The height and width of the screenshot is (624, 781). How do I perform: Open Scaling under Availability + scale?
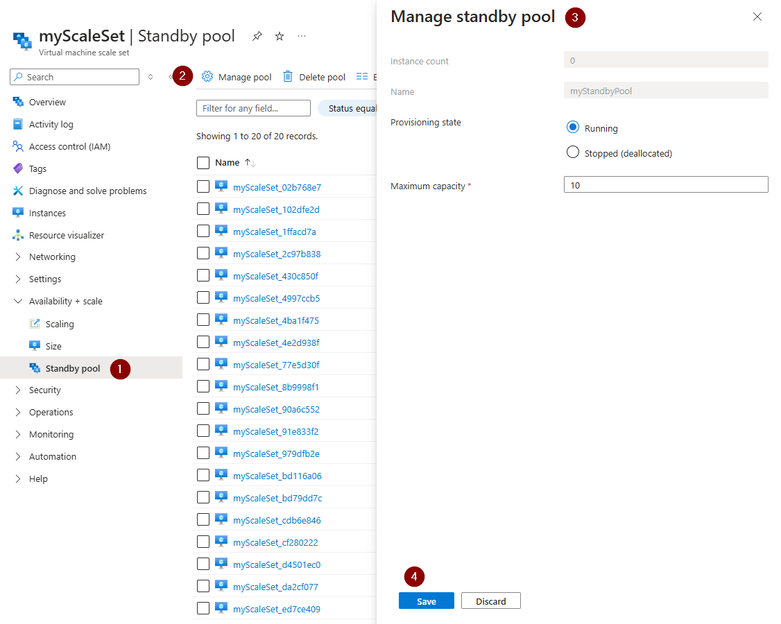pos(60,324)
